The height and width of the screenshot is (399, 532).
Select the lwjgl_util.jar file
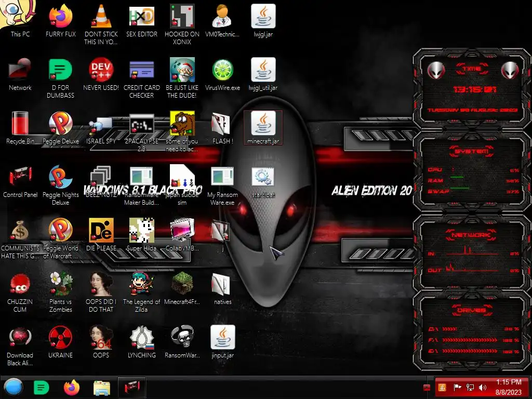click(263, 74)
